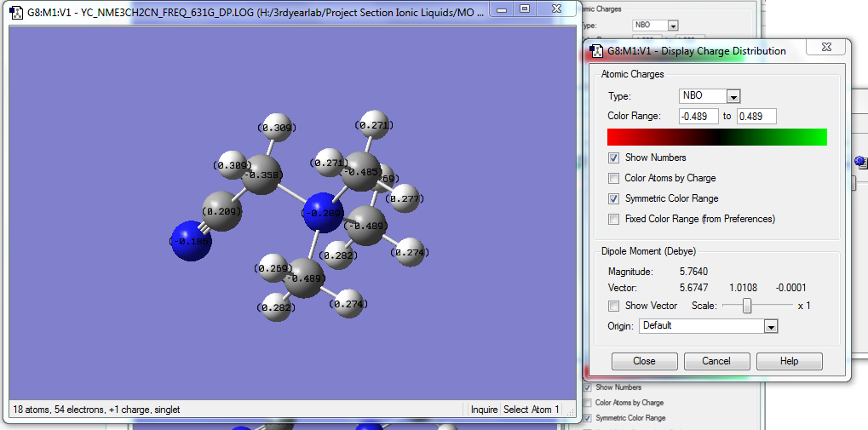Click the Help button
868x430 pixels.
coord(789,361)
